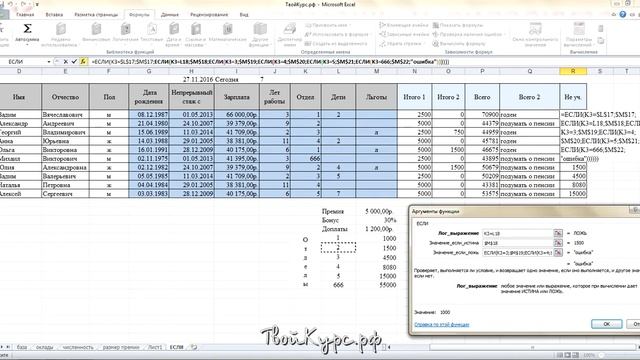Click the 'Всего 2' header cell

pos(529,97)
